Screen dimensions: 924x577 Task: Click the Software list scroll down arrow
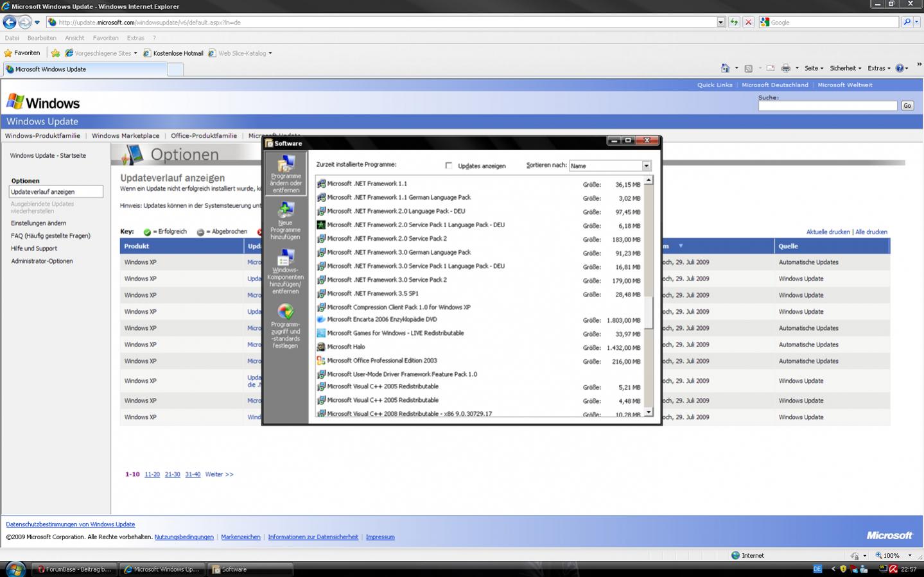[649, 412]
